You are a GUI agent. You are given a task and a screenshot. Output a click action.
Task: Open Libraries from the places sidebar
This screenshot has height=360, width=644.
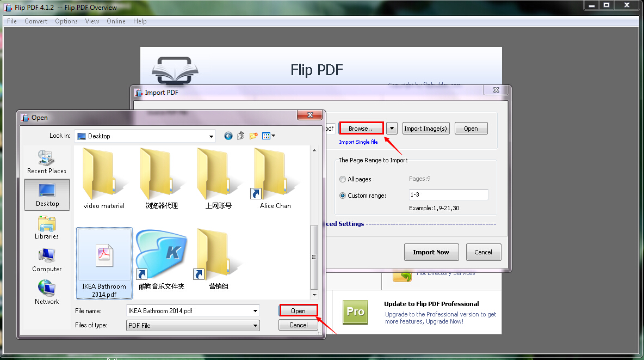(x=46, y=228)
